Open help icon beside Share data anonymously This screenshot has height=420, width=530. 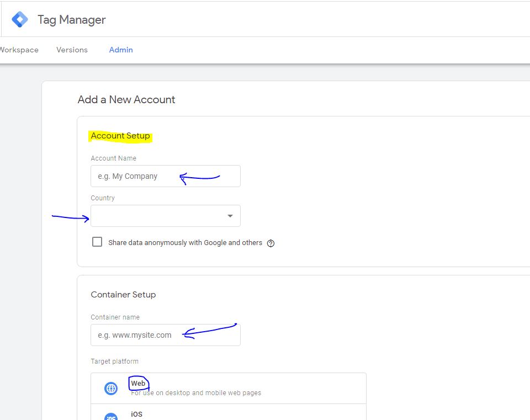click(x=271, y=243)
